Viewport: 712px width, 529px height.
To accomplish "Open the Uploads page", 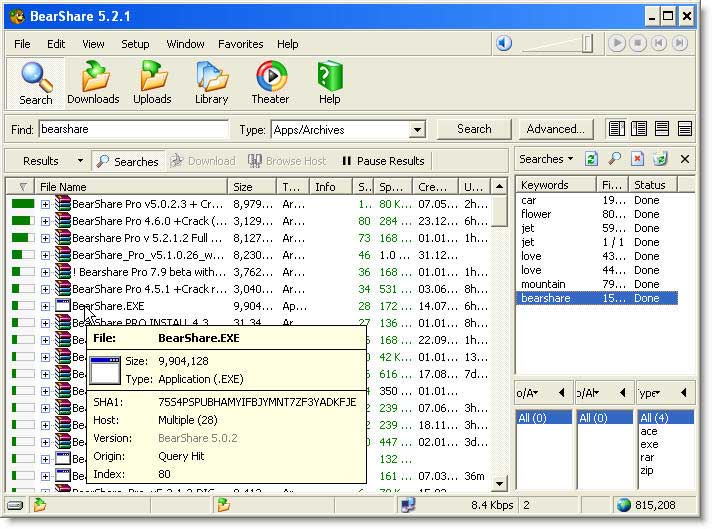I will pyautogui.click(x=152, y=83).
